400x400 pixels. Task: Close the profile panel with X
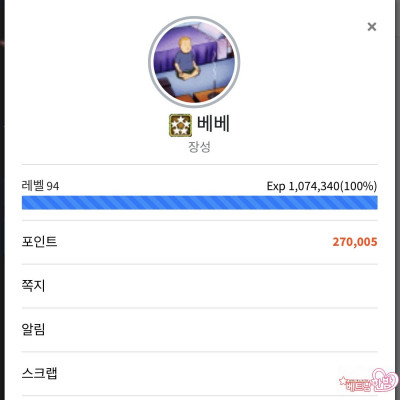[372, 27]
